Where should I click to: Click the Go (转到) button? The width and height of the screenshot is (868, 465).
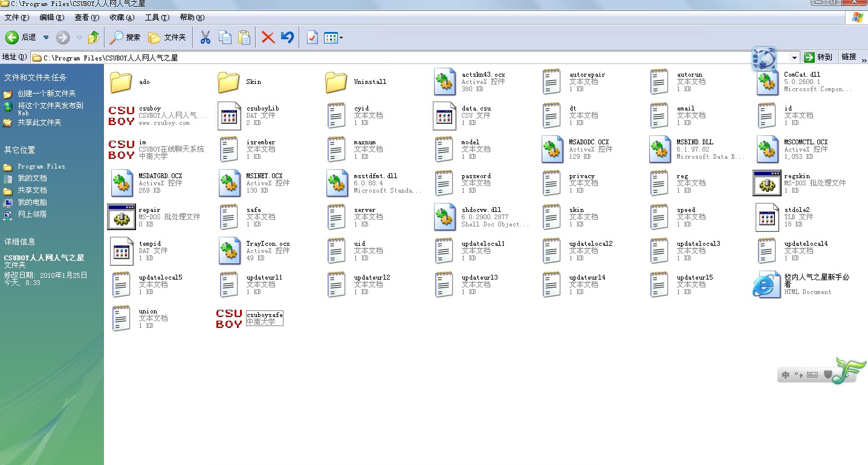818,57
